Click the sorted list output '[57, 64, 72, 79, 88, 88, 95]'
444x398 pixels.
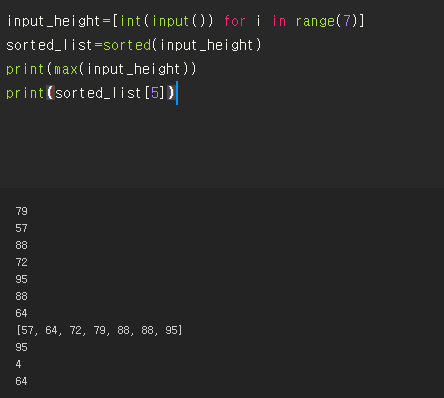tap(99, 330)
